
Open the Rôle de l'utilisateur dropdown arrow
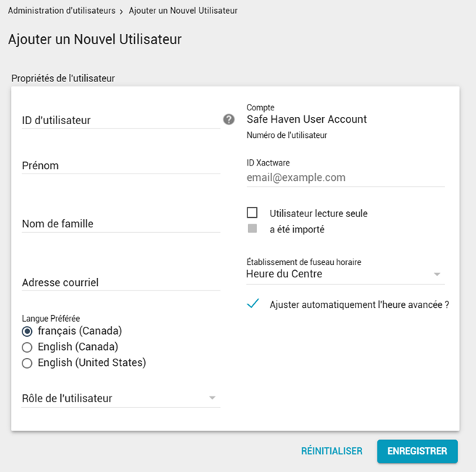pyautogui.click(x=212, y=398)
